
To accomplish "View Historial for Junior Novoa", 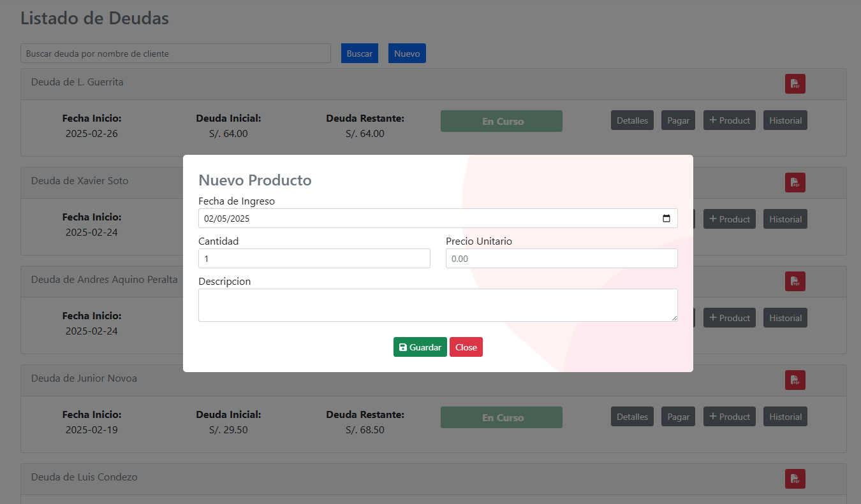I will click(785, 417).
